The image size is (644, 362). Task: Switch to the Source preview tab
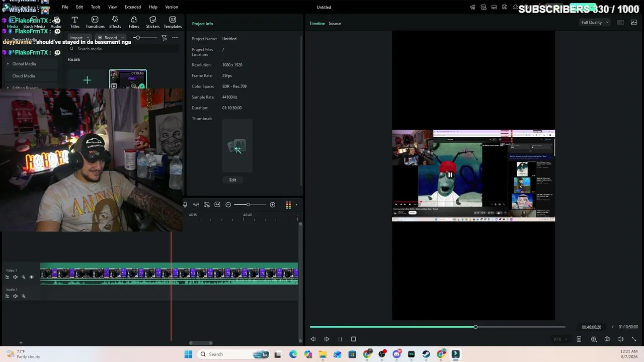click(335, 23)
